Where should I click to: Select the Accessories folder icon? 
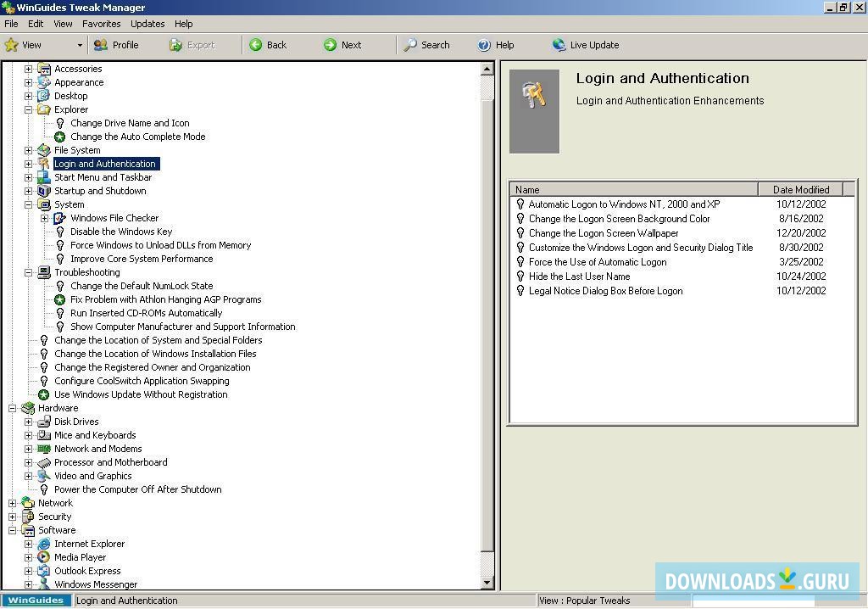(x=44, y=69)
